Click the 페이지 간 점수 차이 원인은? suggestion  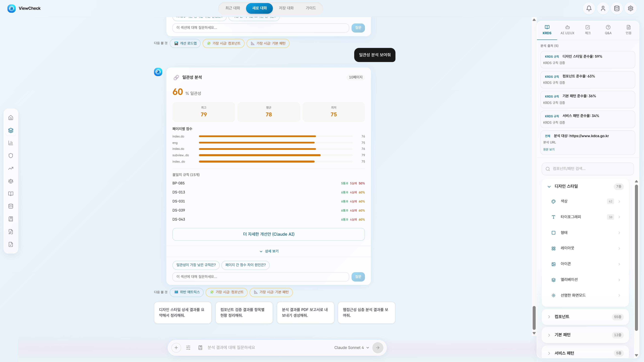tap(246, 265)
